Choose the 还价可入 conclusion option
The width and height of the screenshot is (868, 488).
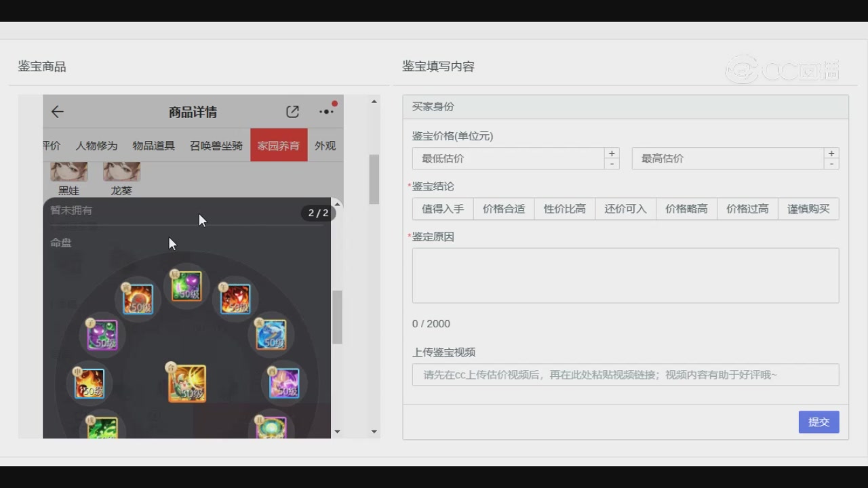tap(626, 209)
